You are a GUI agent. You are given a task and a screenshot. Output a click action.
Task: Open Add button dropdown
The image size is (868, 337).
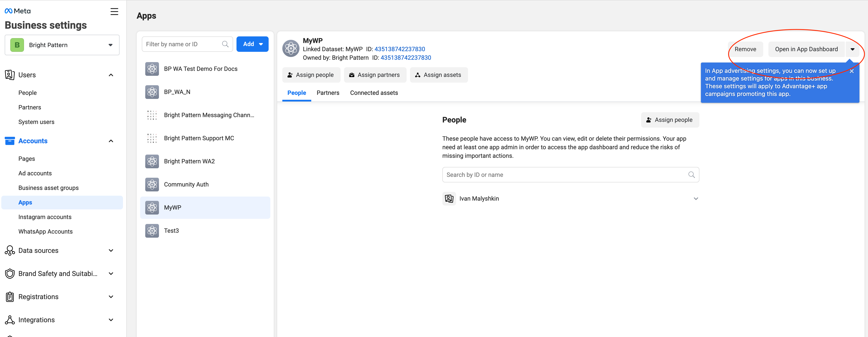click(261, 44)
